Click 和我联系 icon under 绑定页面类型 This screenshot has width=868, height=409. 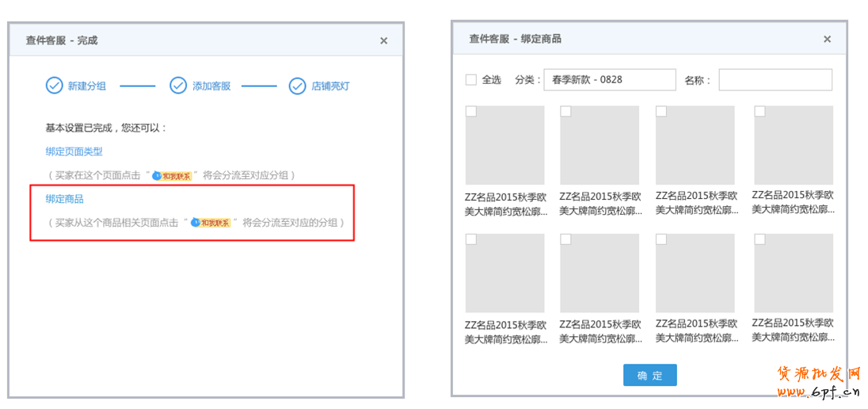point(172,175)
